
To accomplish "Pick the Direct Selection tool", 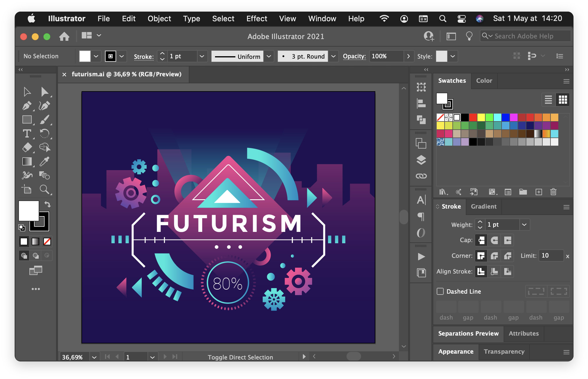I will point(45,92).
